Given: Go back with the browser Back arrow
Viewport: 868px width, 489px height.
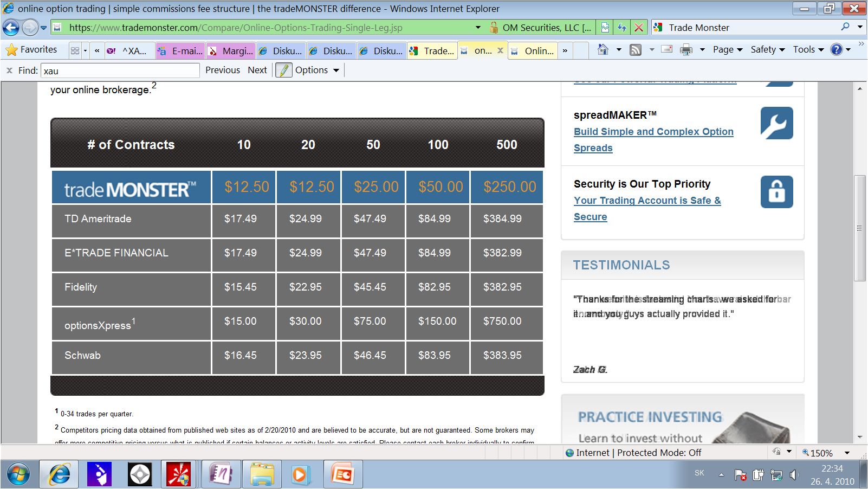Looking at the screenshot, I should pos(11,27).
